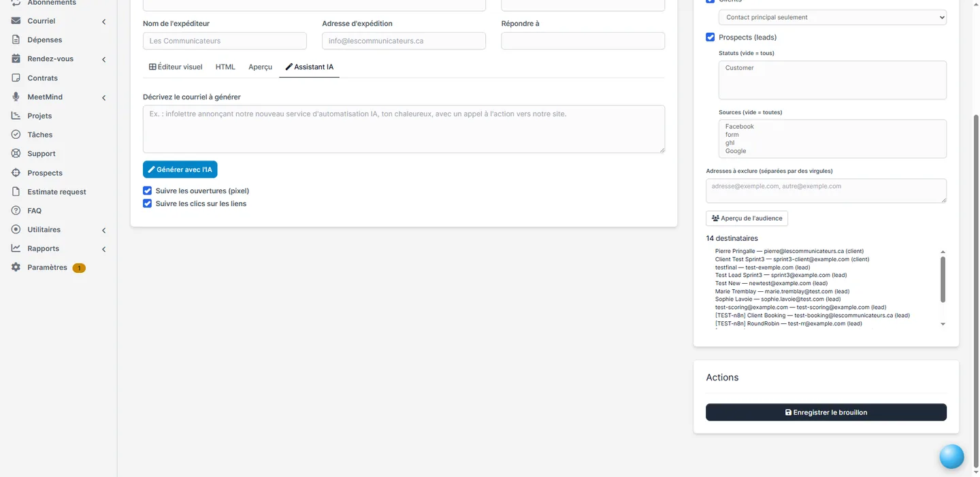Click the MeetMind microphone icon
The image size is (980, 477).
pos(16,97)
